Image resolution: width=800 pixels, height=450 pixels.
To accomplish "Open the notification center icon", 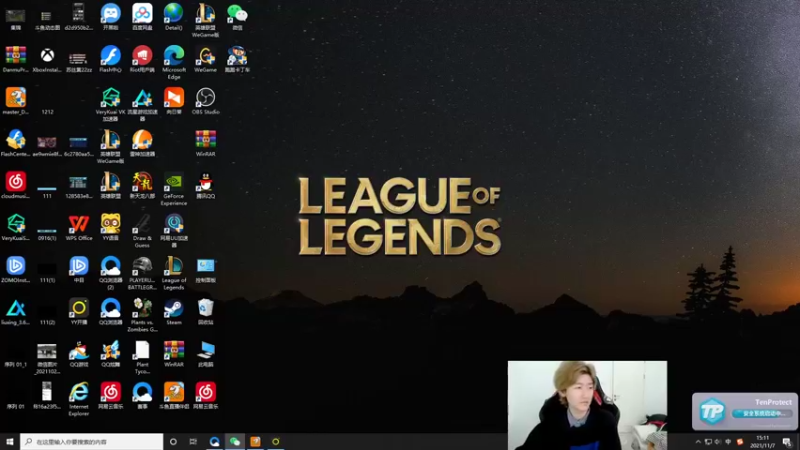I will pos(788,441).
